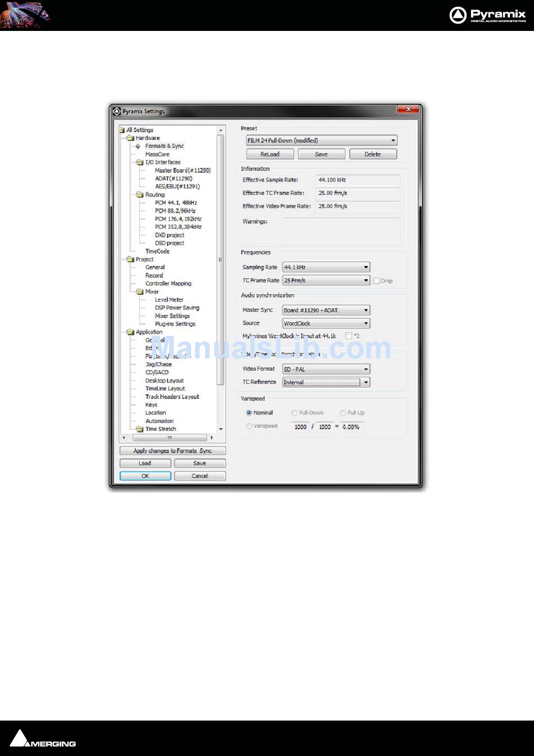Select MassCore in settings tree
Screen dimensions: 534x756
(x=157, y=154)
